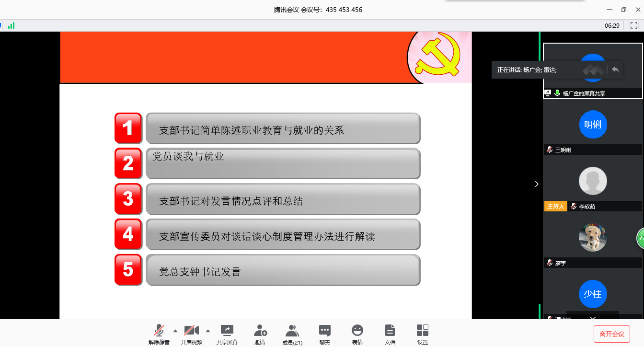
Task: Unmute microphone with 解除静音 icon
Action: point(159,331)
